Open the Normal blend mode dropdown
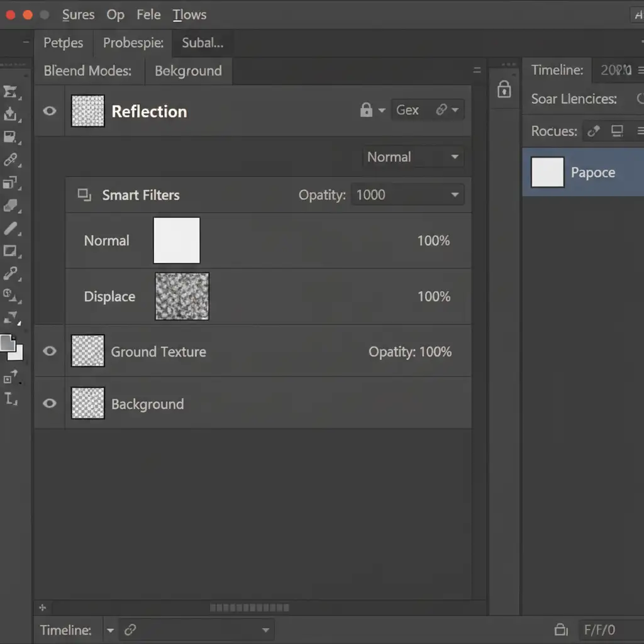This screenshot has width=644, height=644. 413,157
